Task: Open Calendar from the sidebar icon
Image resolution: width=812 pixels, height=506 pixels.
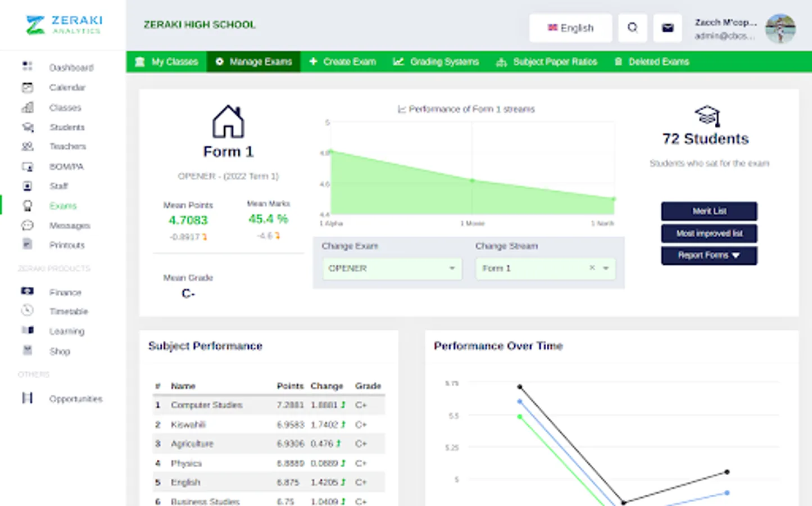Action: point(27,87)
